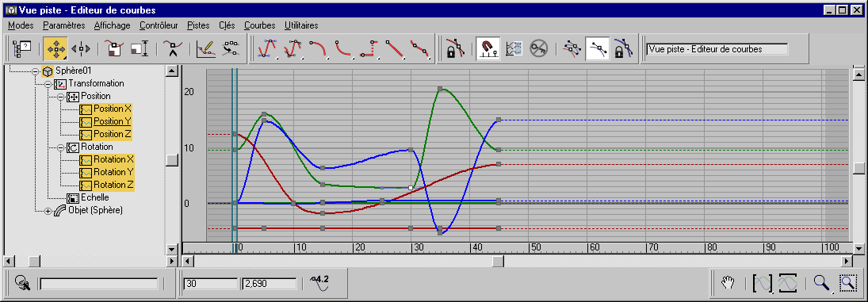Collapse the Rotation branch

pyautogui.click(x=61, y=147)
